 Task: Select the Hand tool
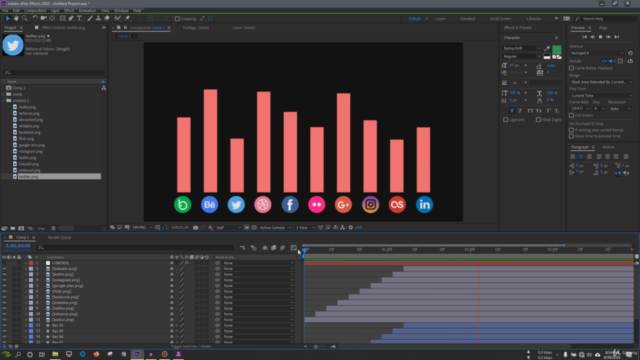tap(16, 18)
